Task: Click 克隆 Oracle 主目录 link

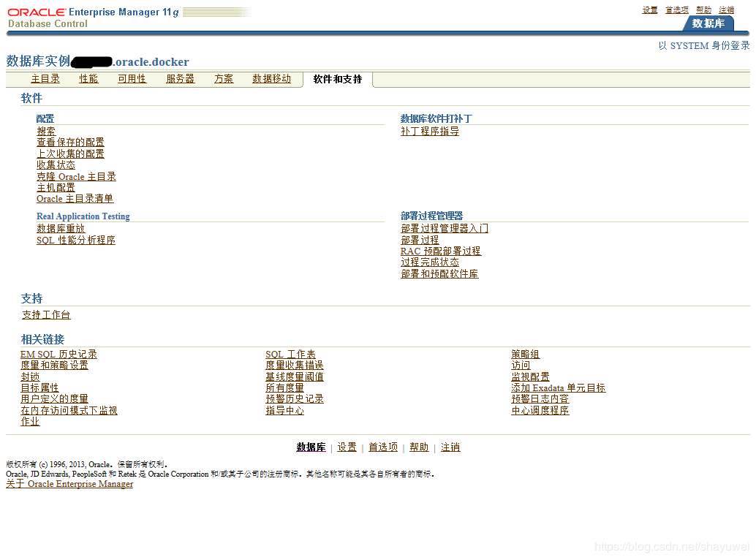Action: click(x=76, y=176)
